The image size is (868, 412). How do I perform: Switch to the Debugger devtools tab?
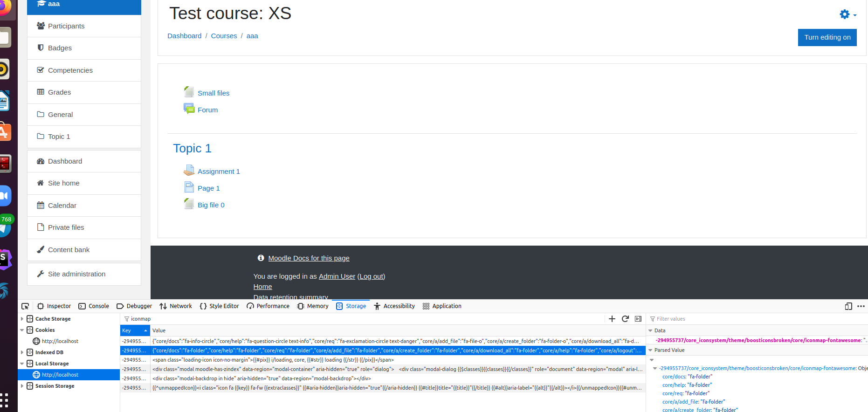pos(134,306)
